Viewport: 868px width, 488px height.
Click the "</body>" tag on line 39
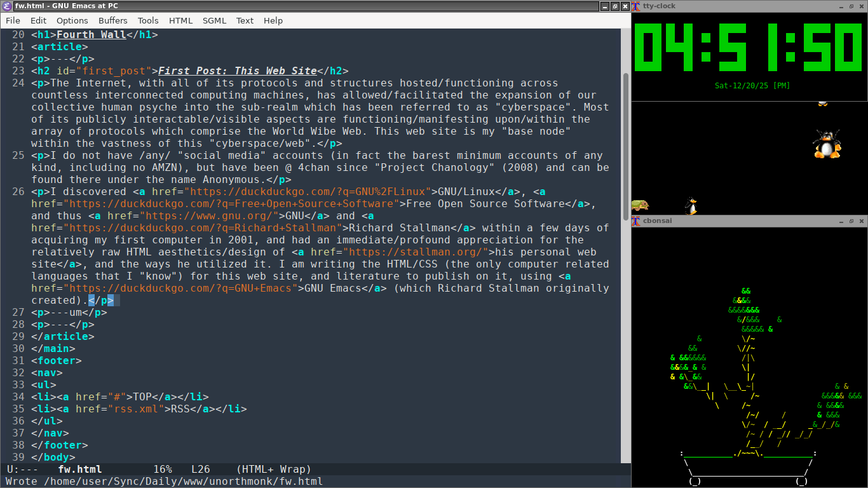click(x=53, y=457)
